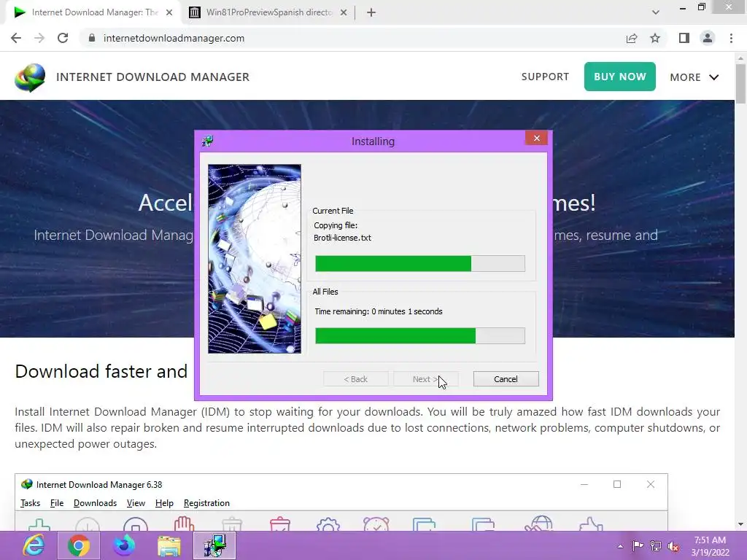Image resolution: width=747 pixels, height=560 pixels.
Task: Switch to the Win81ProPreviewSpanish directory tab
Action: click(x=268, y=12)
